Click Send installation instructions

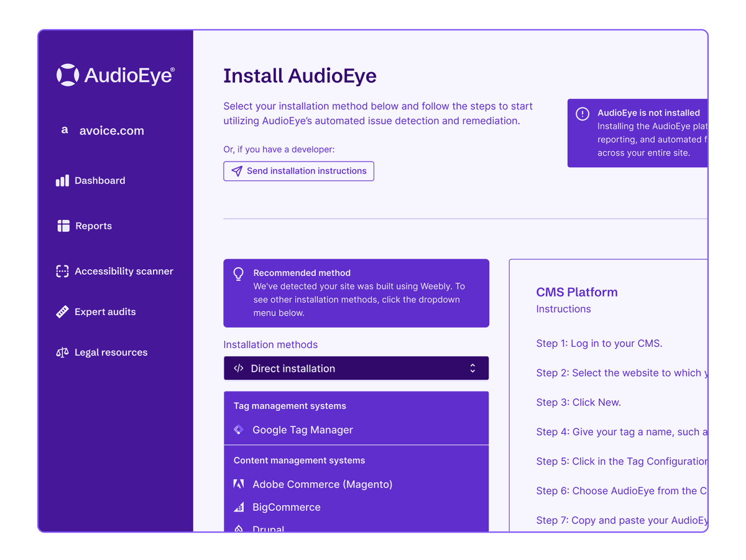[x=298, y=171]
